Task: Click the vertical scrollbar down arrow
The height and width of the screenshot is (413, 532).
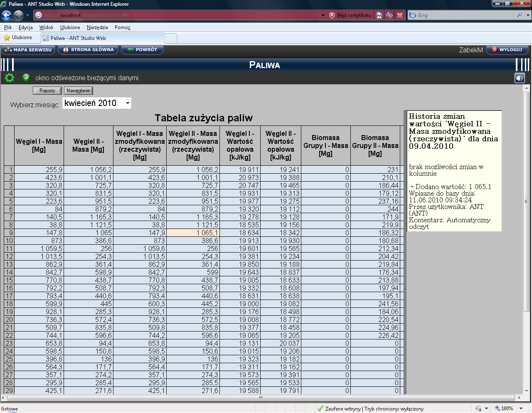Action: point(527,391)
